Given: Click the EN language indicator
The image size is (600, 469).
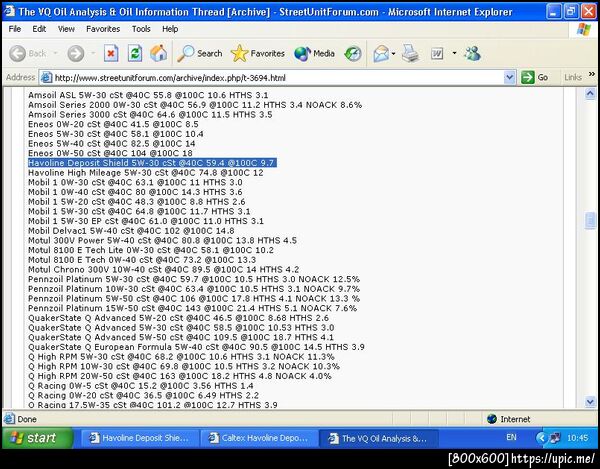Looking at the screenshot, I should (x=511, y=437).
